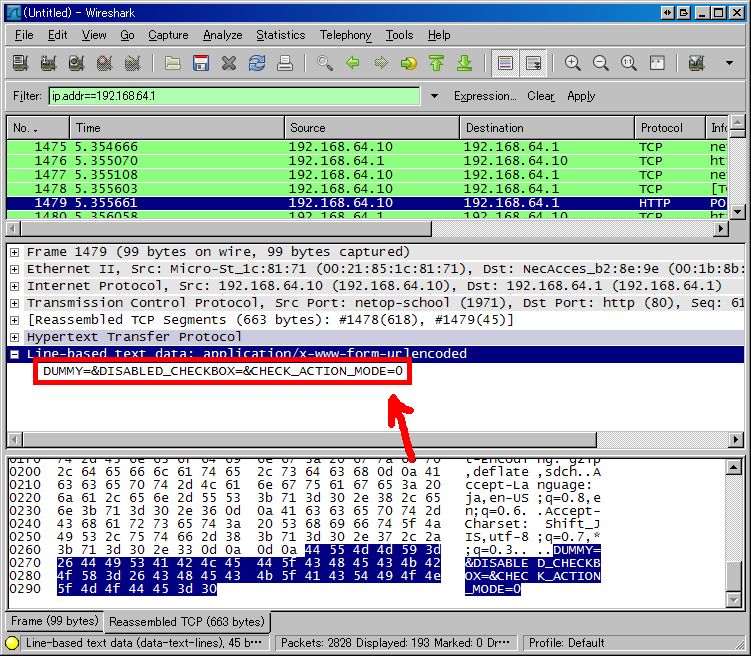
Task: Apply the display filter
Action: 581,96
